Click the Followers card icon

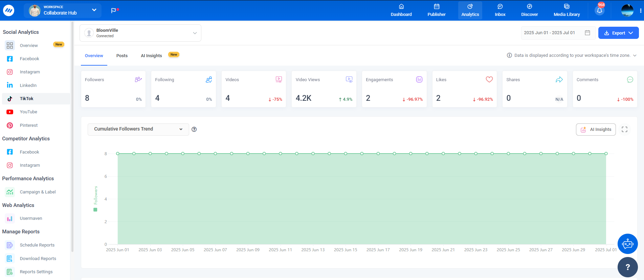tap(138, 79)
